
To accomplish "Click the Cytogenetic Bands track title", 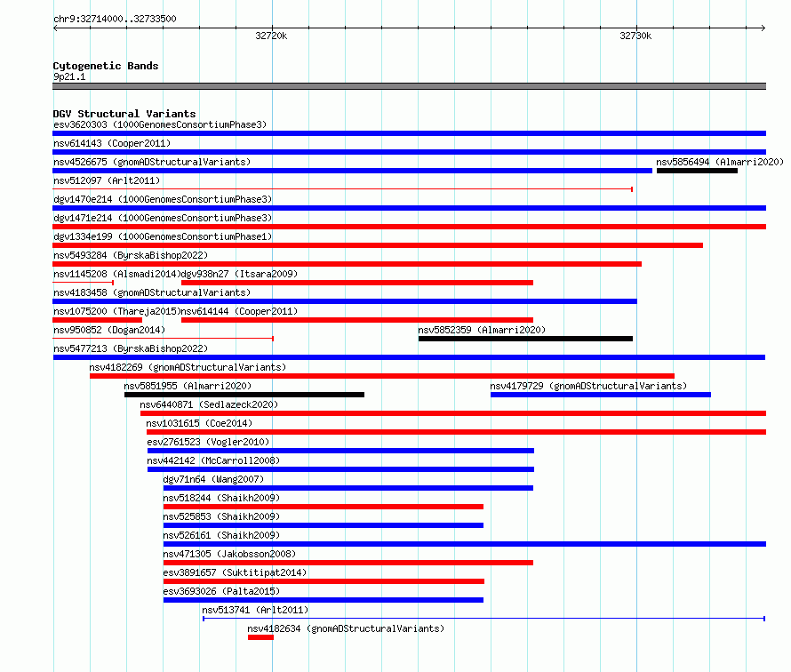I will click(106, 66).
